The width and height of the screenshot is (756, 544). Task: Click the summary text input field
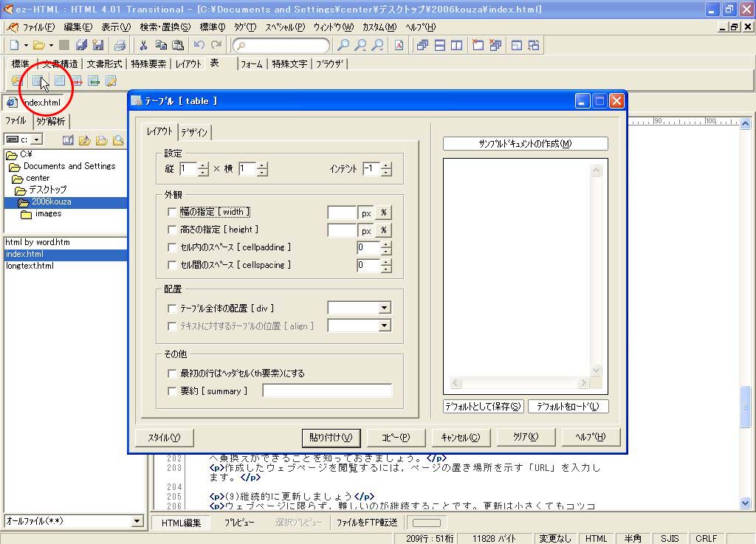[x=327, y=390]
